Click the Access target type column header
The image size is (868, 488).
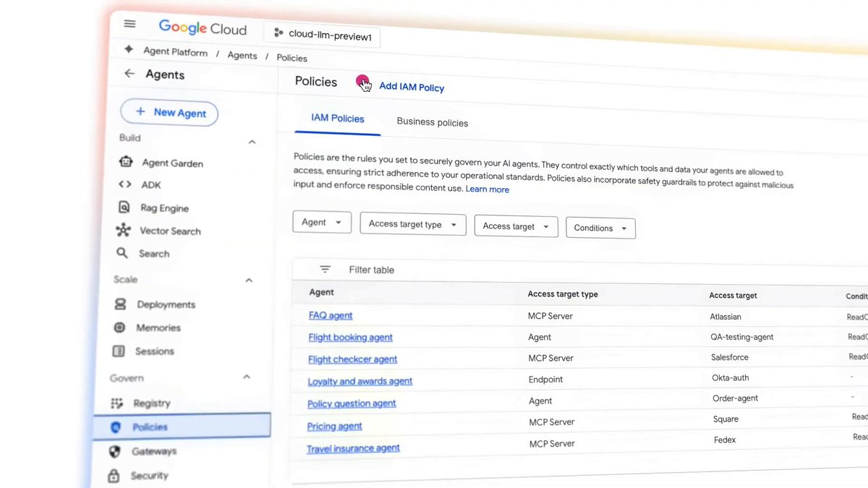tap(563, 294)
